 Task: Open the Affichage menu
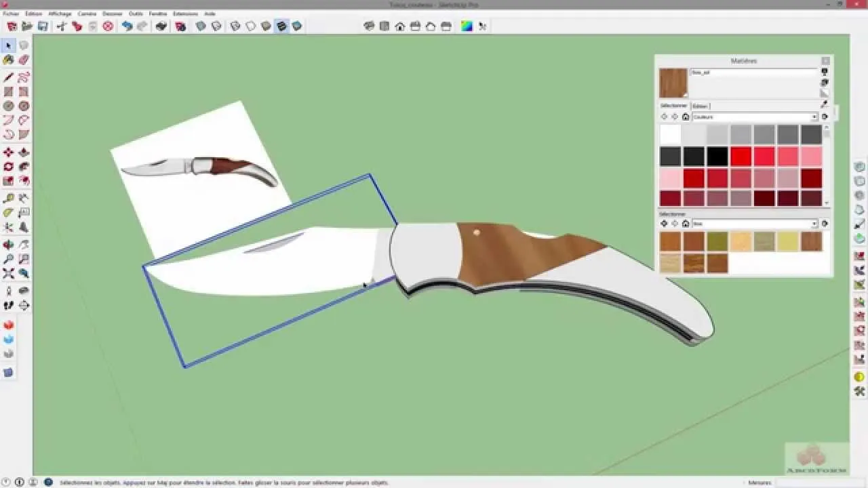tap(60, 14)
